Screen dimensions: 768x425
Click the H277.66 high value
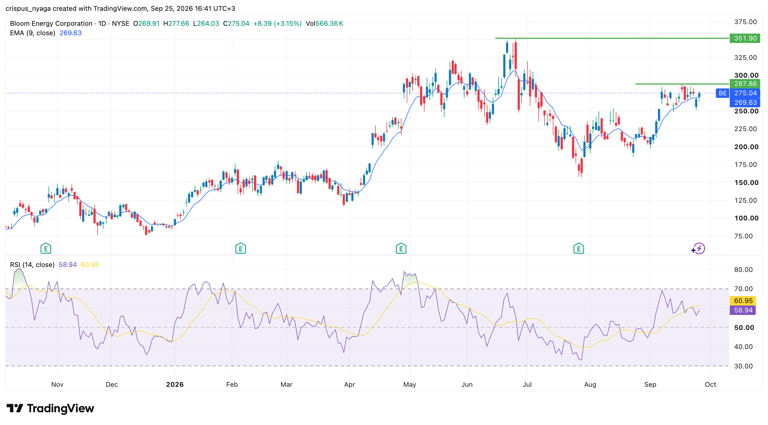176,24
